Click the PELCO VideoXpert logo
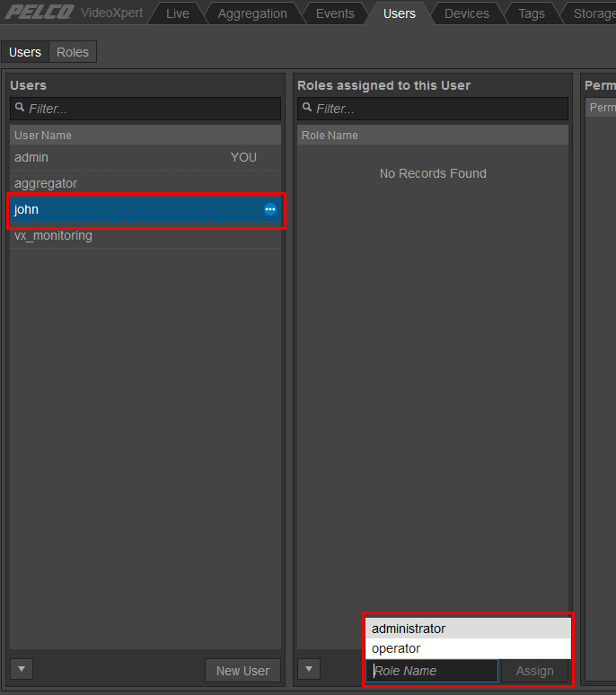616x695 pixels. [74, 13]
